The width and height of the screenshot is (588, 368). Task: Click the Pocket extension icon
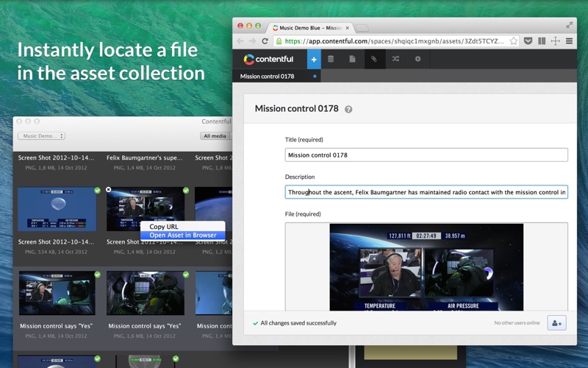[528, 41]
